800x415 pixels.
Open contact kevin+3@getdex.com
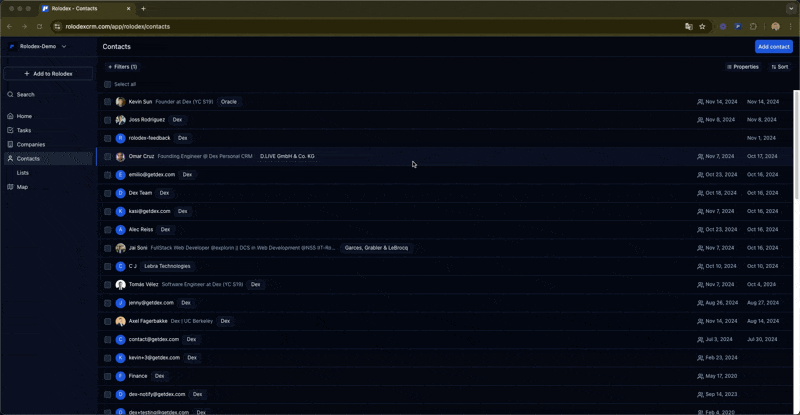pyautogui.click(x=154, y=357)
